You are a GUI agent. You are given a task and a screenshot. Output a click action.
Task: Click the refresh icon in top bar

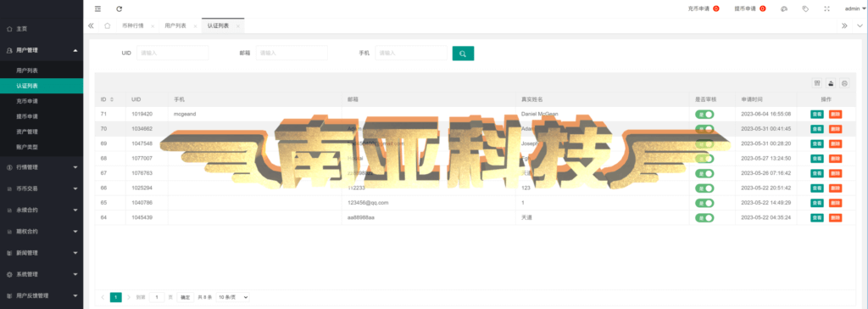tap(119, 8)
